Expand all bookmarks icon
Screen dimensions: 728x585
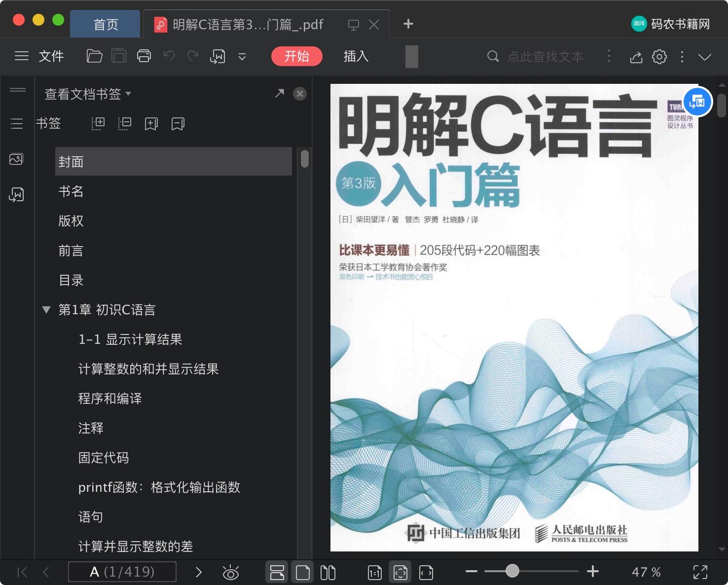[98, 123]
